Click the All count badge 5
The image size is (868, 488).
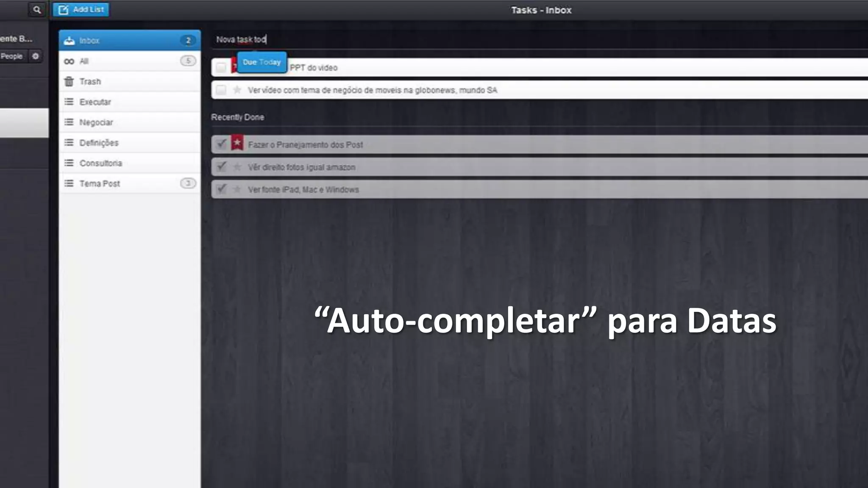coord(188,61)
